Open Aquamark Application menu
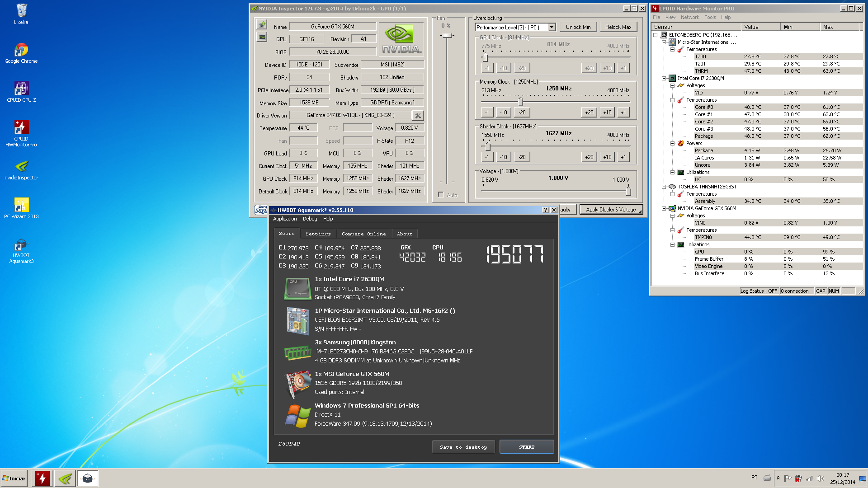This screenshot has width=868, height=488. [x=285, y=219]
